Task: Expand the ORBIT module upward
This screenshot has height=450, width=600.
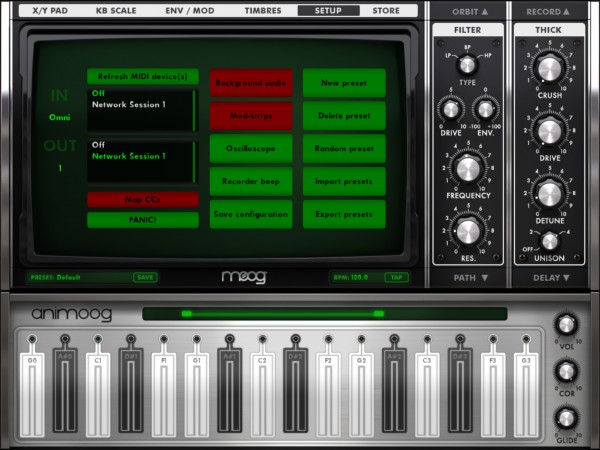Action: coord(470,12)
